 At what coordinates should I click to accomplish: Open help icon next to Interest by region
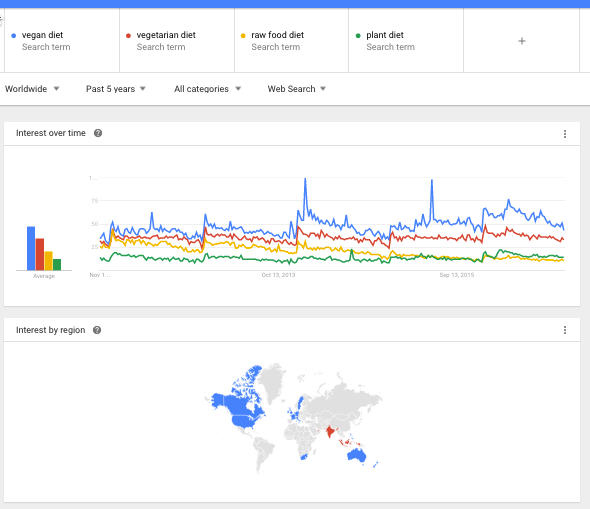[x=97, y=330]
